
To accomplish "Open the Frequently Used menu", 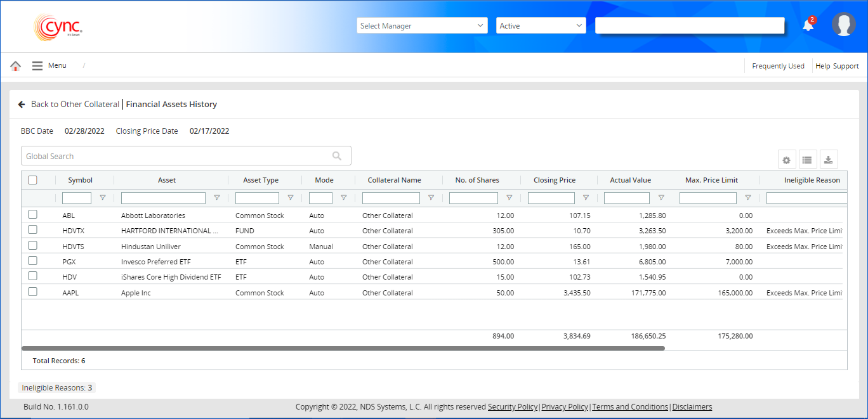I will coord(778,66).
